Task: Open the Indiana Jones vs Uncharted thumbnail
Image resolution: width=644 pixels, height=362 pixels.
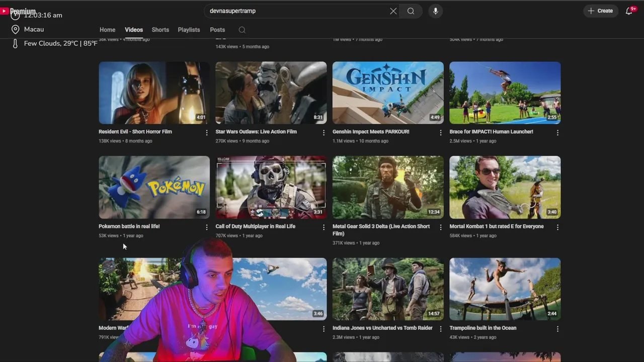Action: (x=388, y=289)
